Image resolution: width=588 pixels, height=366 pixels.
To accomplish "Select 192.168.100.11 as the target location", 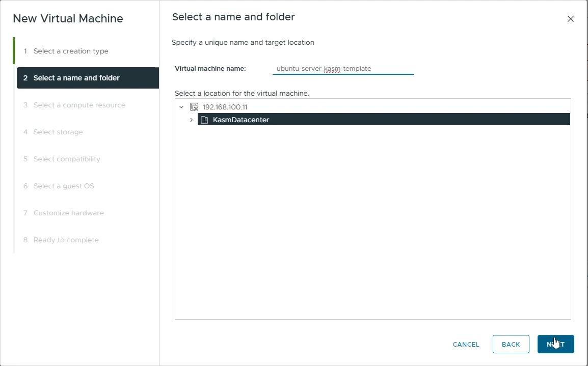I will pos(225,107).
